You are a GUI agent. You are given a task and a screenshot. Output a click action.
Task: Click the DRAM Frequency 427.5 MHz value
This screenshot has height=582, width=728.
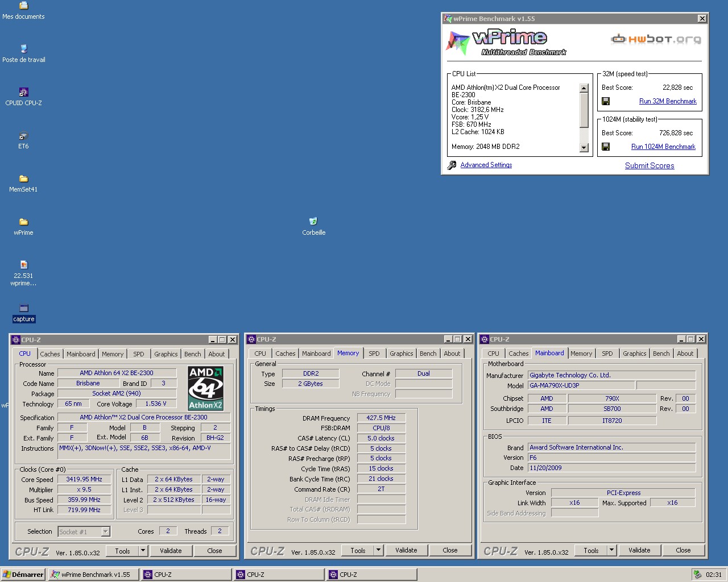381,418
